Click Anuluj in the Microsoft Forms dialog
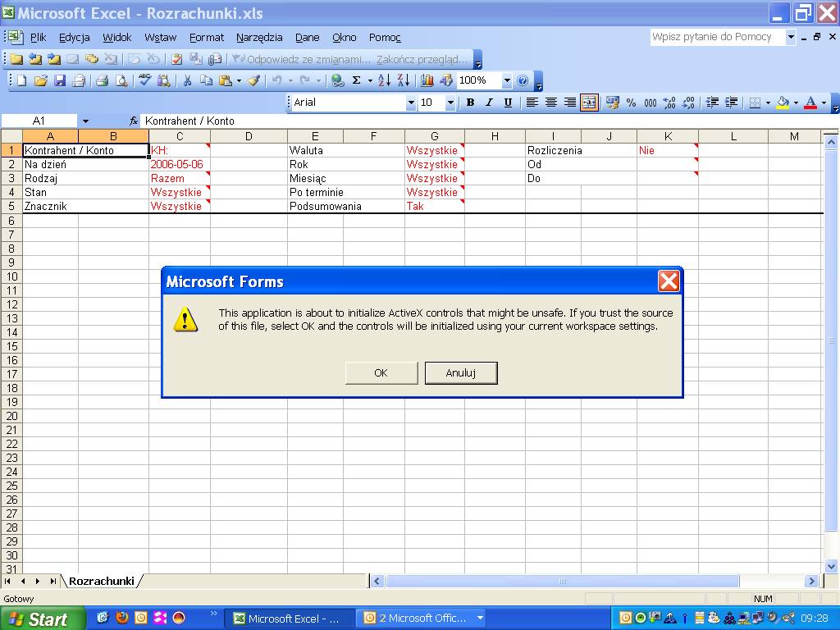 click(x=461, y=373)
